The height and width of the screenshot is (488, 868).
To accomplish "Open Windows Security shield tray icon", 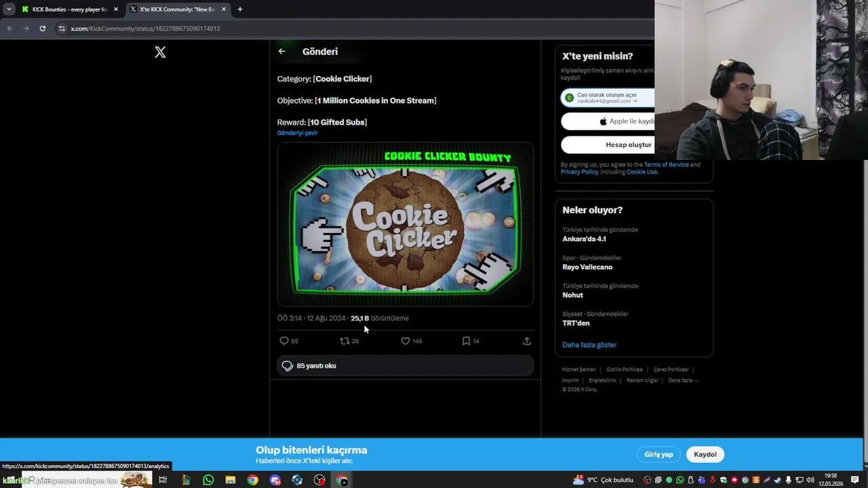I will click(x=724, y=480).
